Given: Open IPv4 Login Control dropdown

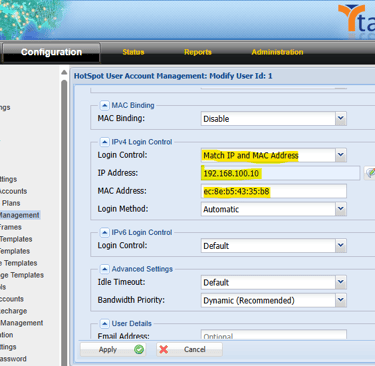Looking at the screenshot, I should 340,155.
